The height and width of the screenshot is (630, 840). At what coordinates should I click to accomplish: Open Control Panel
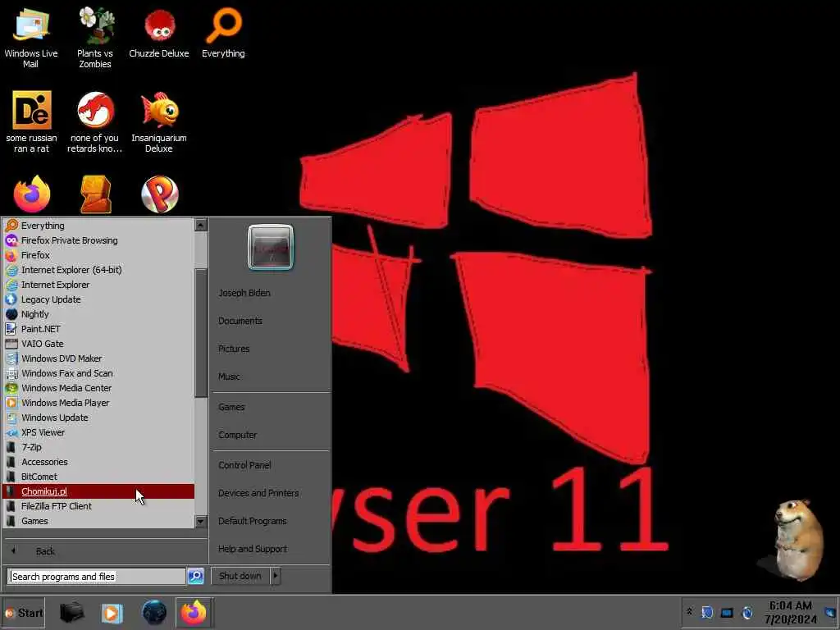271,465
